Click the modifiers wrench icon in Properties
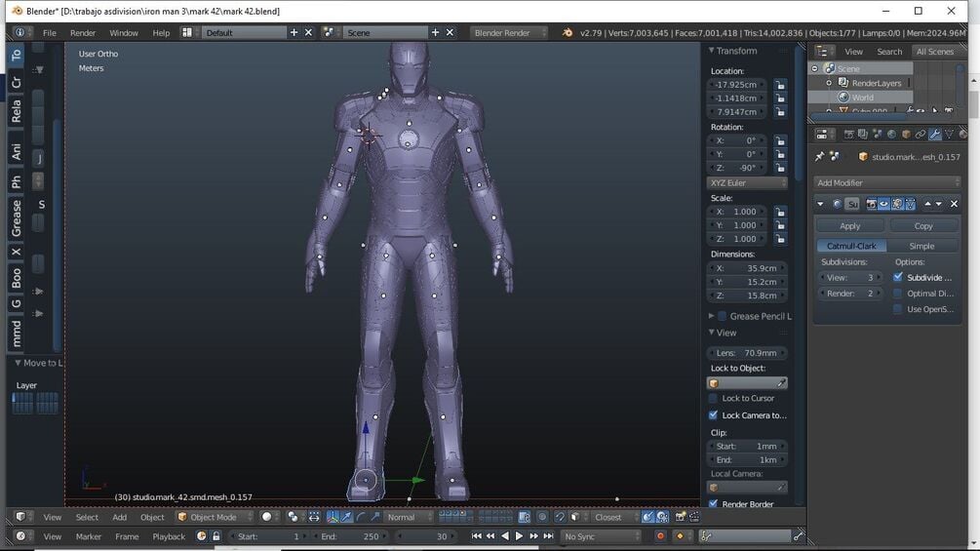This screenshot has width=980, height=551. click(934, 135)
